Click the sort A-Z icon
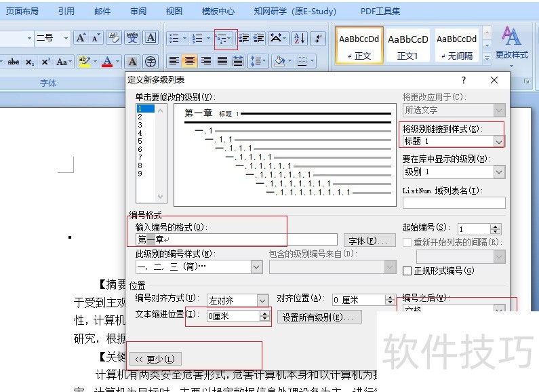Screen dimensions: 539x392 click(299, 39)
